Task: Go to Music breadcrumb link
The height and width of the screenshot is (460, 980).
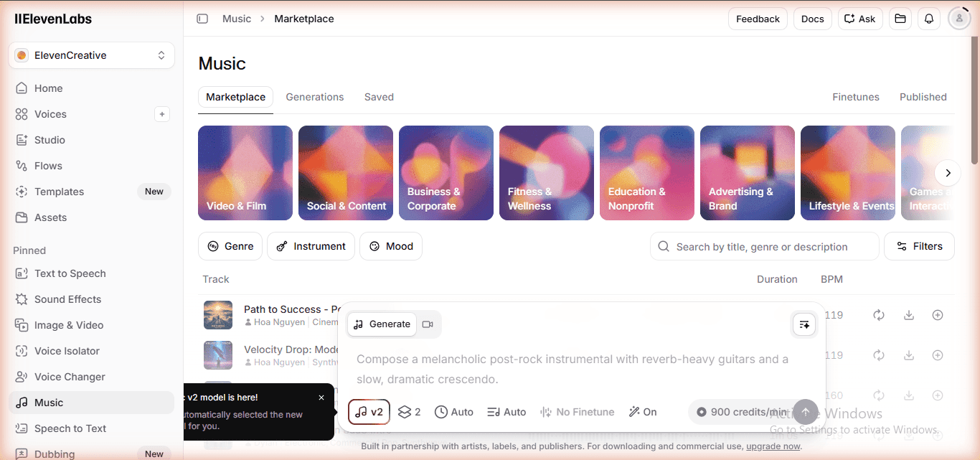Action: (237, 19)
